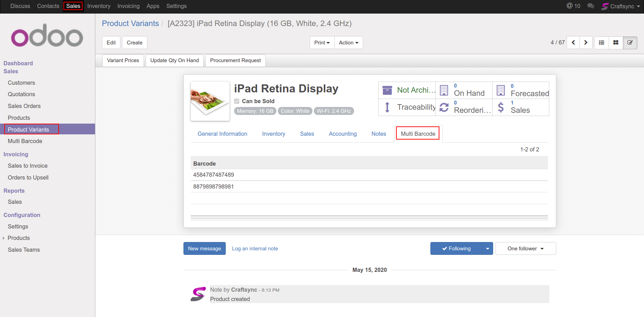Open the Sales dollar stat button

click(520, 107)
